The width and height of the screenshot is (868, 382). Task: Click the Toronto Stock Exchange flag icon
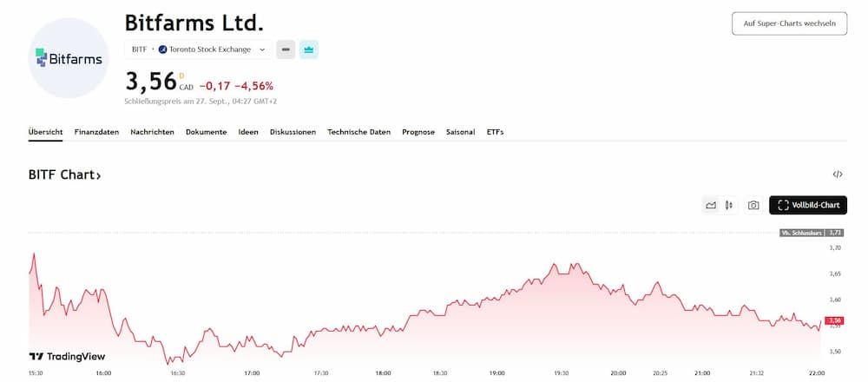point(162,49)
